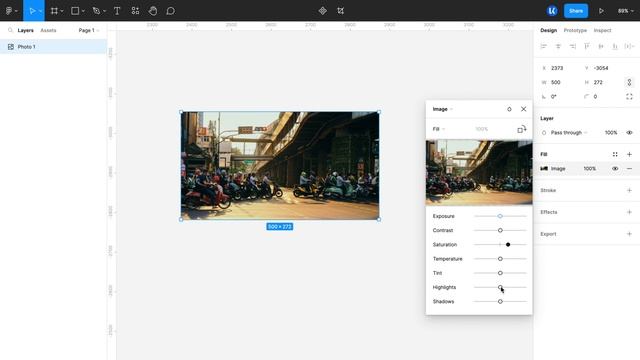Open the Move tool dropdown arrow
The width and height of the screenshot is (640, 360).
[40, 11]
